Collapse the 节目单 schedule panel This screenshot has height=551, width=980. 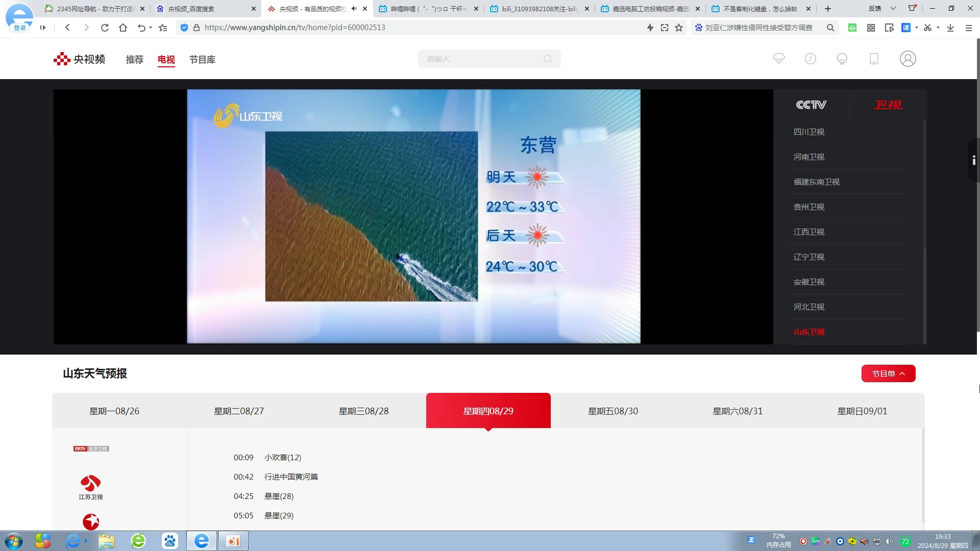point(888,373)
